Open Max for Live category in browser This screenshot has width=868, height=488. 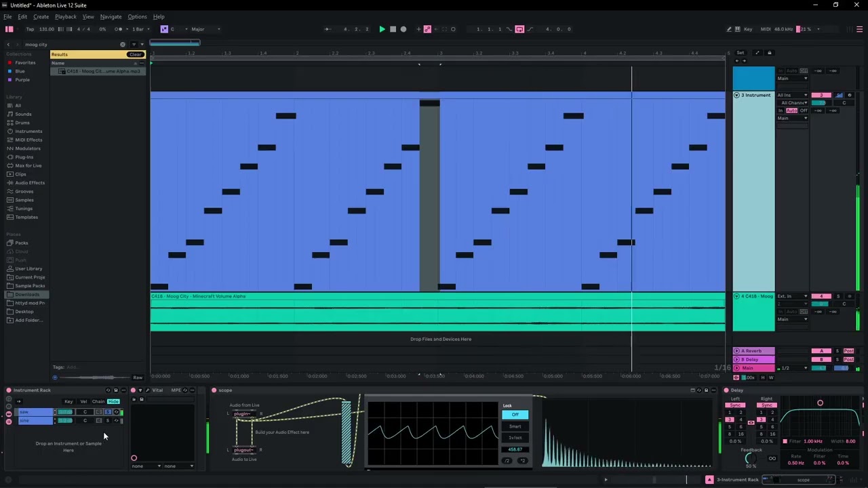click(28, 165)
